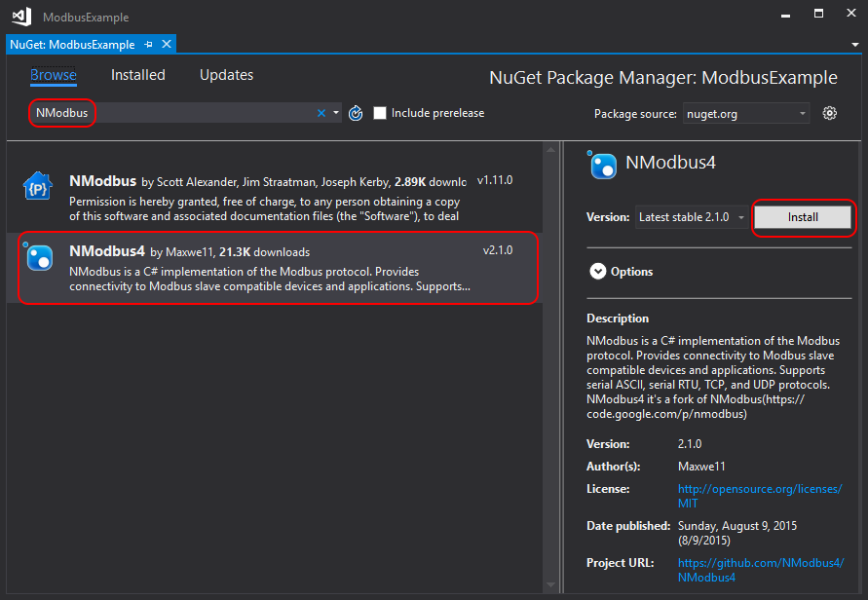
Task: Open the Package source dropdown
Action: click(x=745, y=114)
